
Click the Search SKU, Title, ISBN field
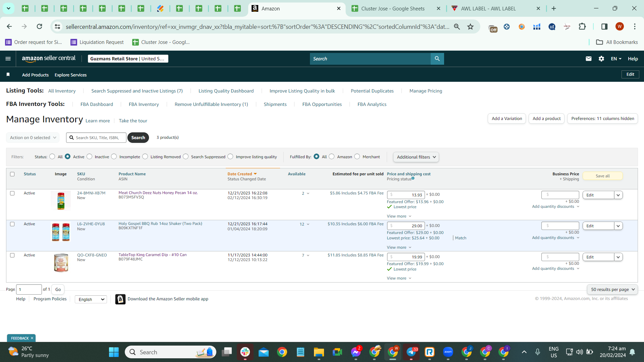(x=96, y=137)
